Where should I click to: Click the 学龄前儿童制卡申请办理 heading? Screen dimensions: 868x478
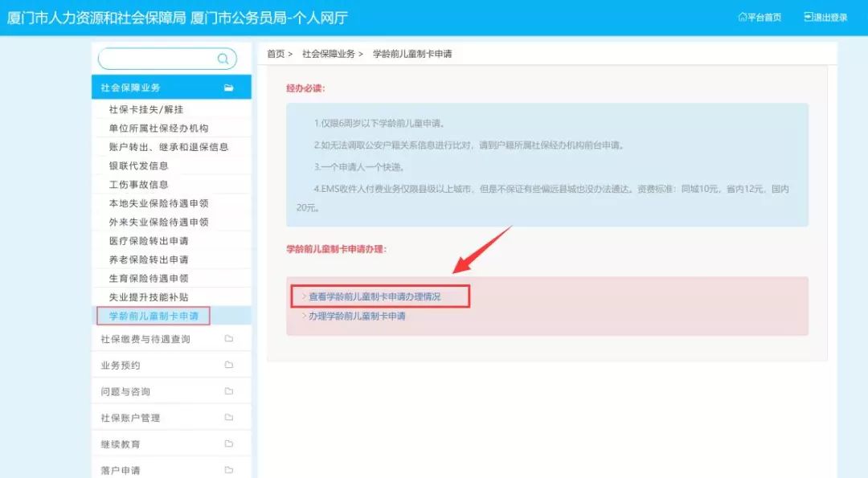pyautogui.click(x=336, y=249)
